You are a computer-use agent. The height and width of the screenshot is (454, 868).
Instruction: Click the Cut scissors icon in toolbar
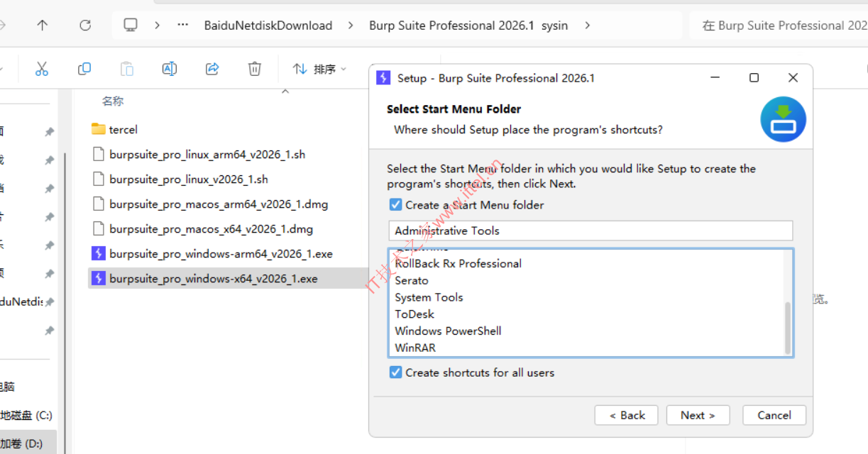42,69
